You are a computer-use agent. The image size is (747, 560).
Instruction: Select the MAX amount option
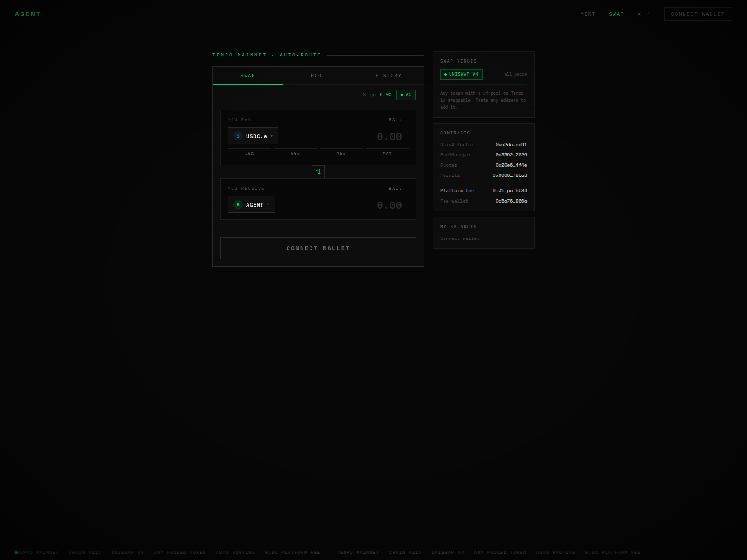click(387, 153)
